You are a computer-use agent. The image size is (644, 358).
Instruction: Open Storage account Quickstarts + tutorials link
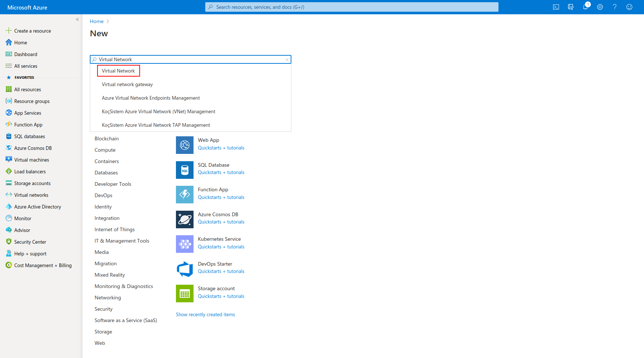click(221, 296)
